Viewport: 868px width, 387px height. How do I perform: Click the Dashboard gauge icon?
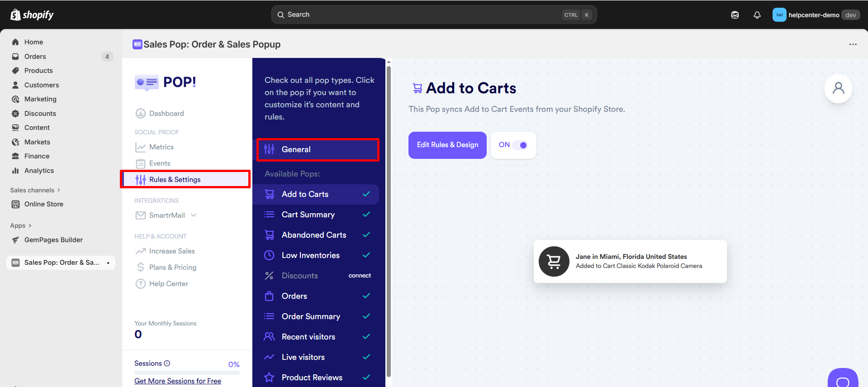[141, 114]
